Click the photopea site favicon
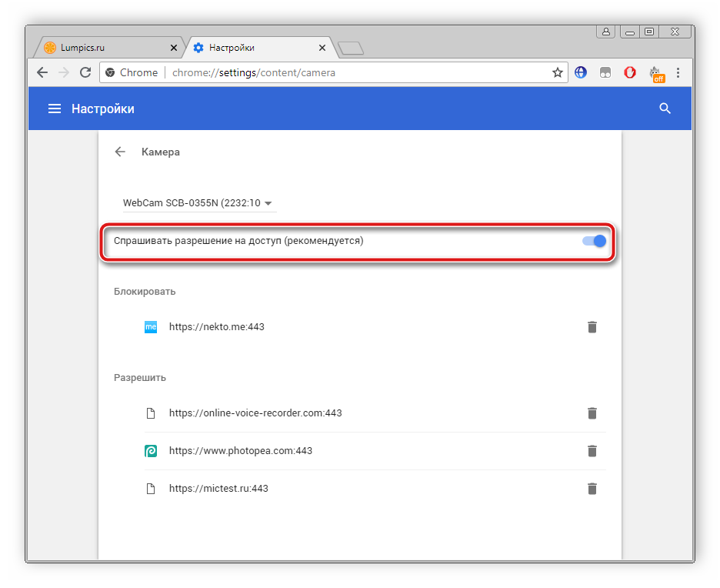Viewport: 720px width, 588px height. (151, 451)
